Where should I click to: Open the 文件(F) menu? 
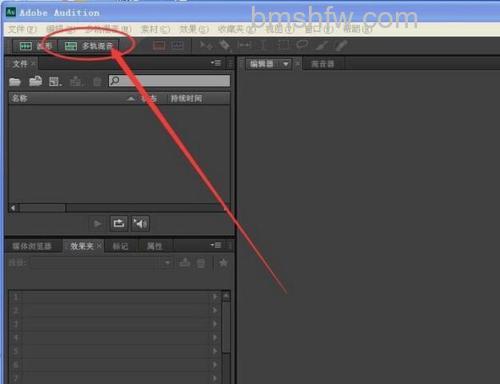pos(22,30)
